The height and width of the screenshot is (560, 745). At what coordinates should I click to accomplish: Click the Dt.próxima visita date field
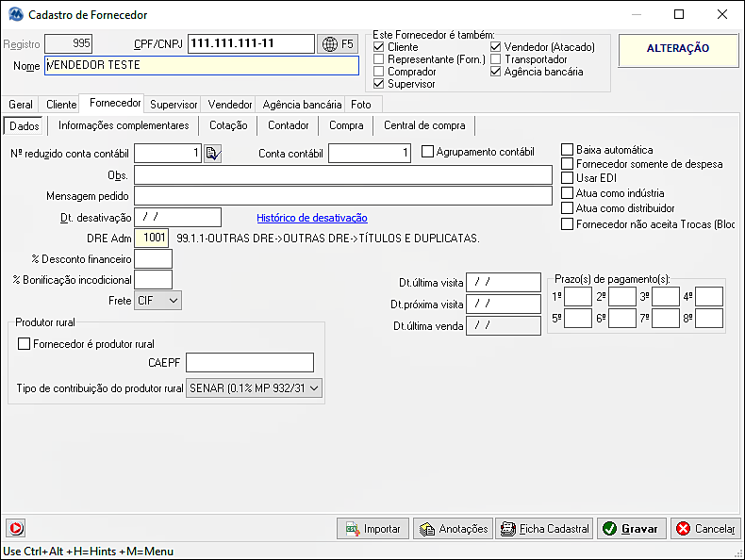tap(504, 304)
